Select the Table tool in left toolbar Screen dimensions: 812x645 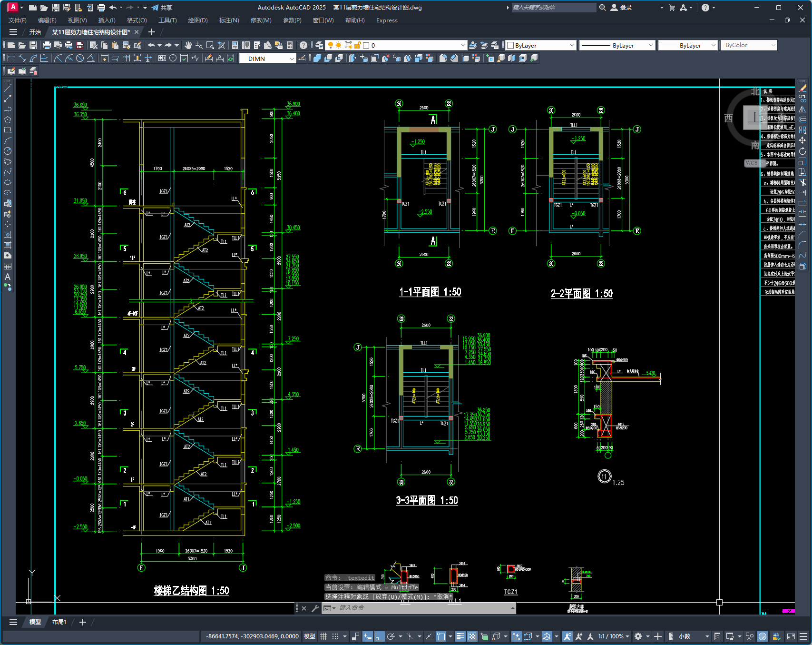tap(8, 266)
